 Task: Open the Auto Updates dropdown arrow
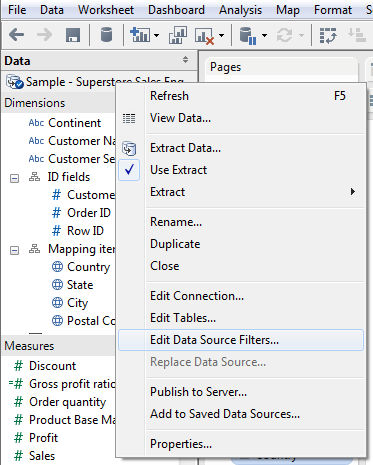click(265, 35)
